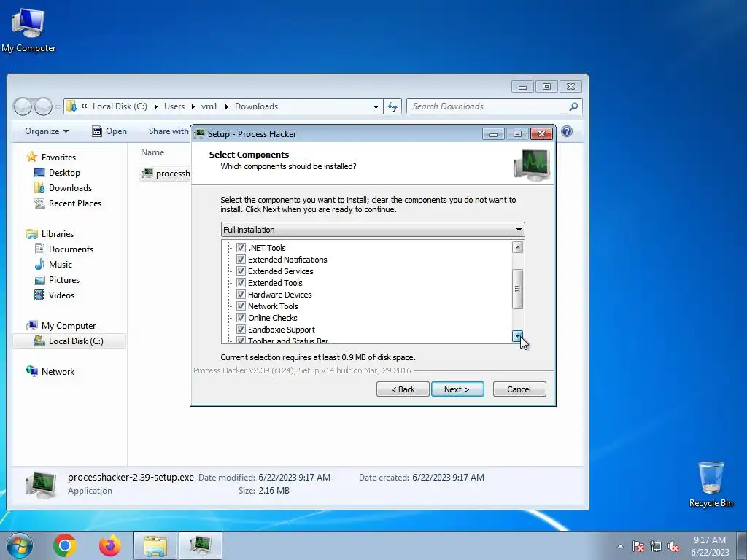Open the Organize menu
The height and width of the screenshot is (560, 747).
tap(47, 131)
